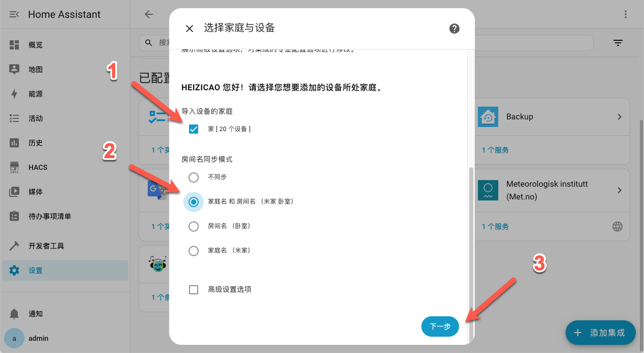The height and width of the screenshot is (353, 644).
Task: Open the filter options in integrations page
Action: (x=618, y=43)
